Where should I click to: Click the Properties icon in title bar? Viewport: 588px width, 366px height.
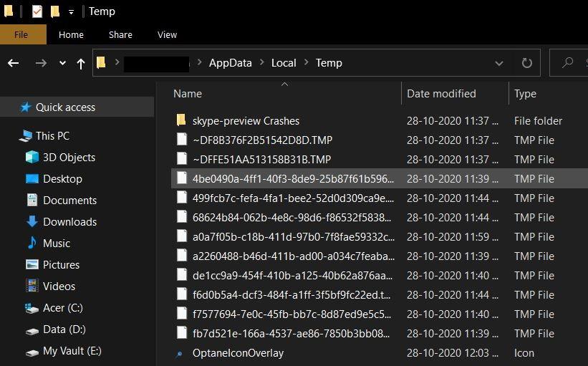tap(37, 11)
